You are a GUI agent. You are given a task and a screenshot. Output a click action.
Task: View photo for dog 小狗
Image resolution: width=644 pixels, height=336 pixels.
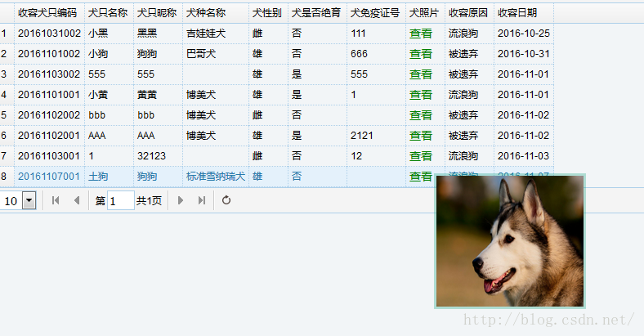[x=421, y=54]
